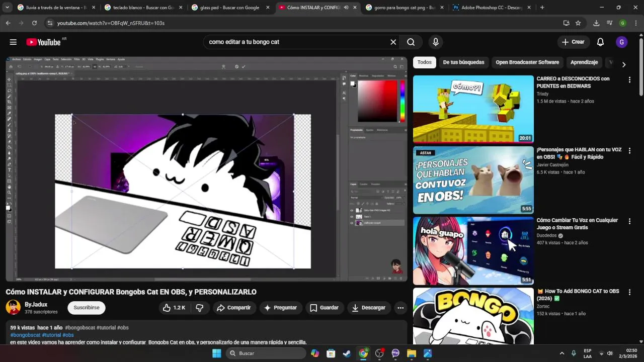Bookmark this page with the star icon
This screenshot has height=362, width=644.
tap(578, 23)
